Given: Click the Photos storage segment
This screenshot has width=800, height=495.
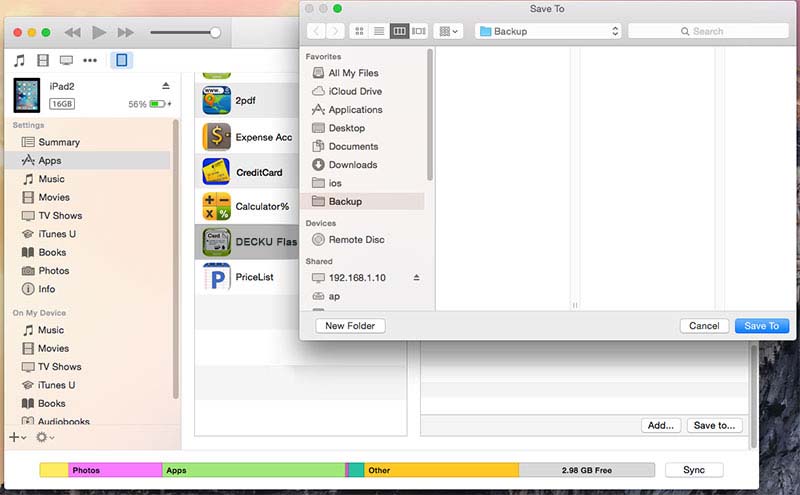Looking at the screenshot, I should coord(115,470).
